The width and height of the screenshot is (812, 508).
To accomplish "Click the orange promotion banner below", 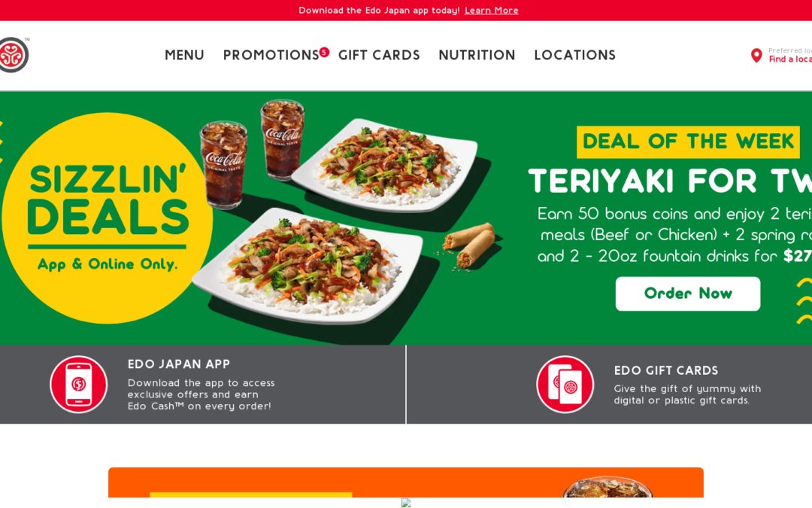I will pos(406,482).
